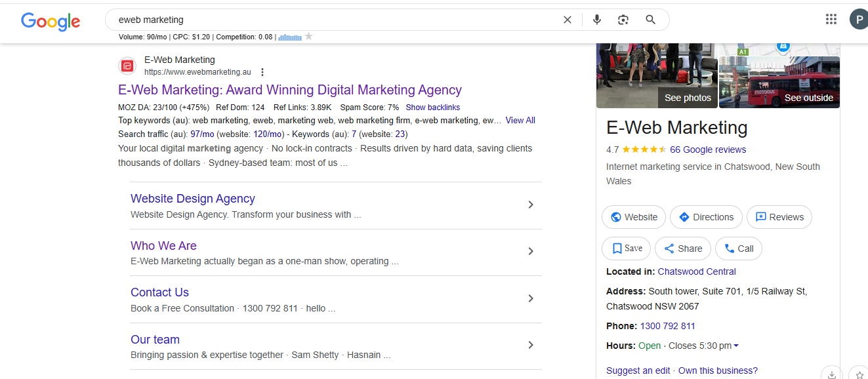This screenshot has width=868, height=379.
Task: Share the E-Web Marketing business listing
Action: tap(683, 249)
